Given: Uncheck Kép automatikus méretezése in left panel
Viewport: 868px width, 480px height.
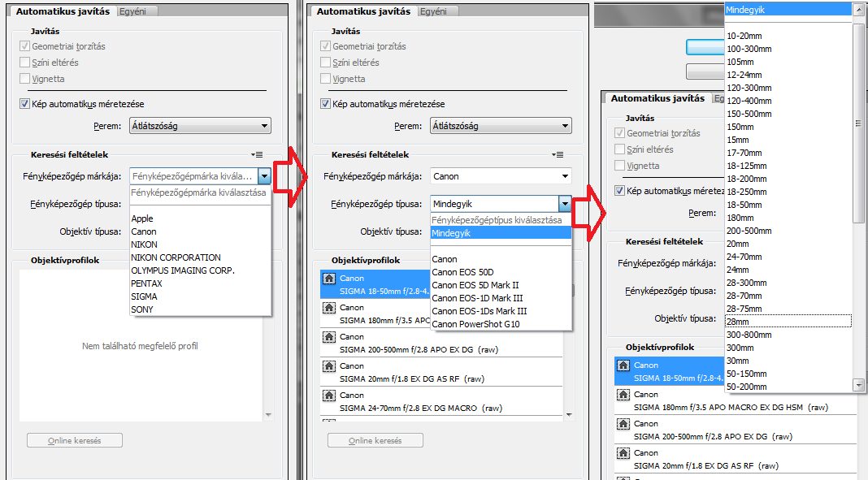Looking at the screenshot, I should point(24,103).
